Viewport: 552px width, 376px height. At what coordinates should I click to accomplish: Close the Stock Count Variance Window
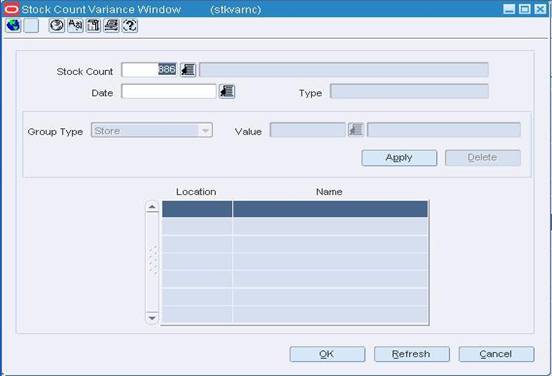pos(540,9)
